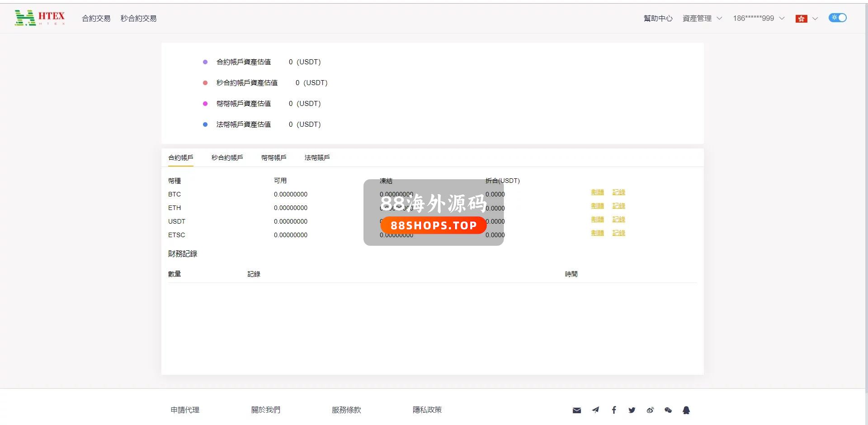Click the HTEX logo
Image resolution: width=868 pixels, height=425 pixels.
[40, 18]
